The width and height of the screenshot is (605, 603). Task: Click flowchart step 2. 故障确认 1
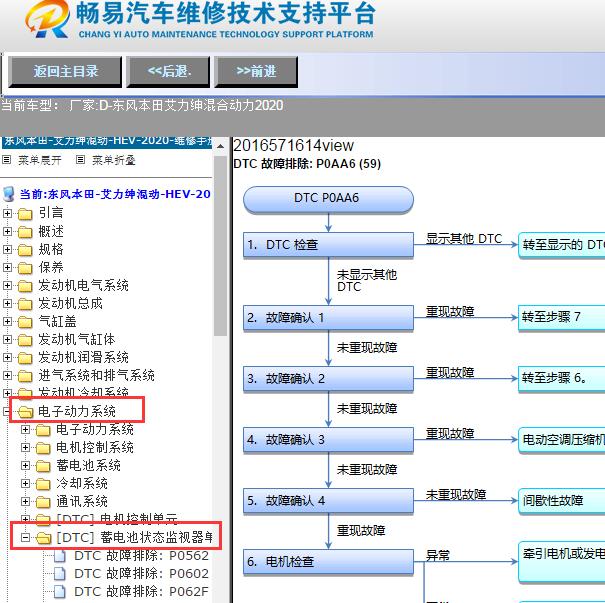[328, 318]
